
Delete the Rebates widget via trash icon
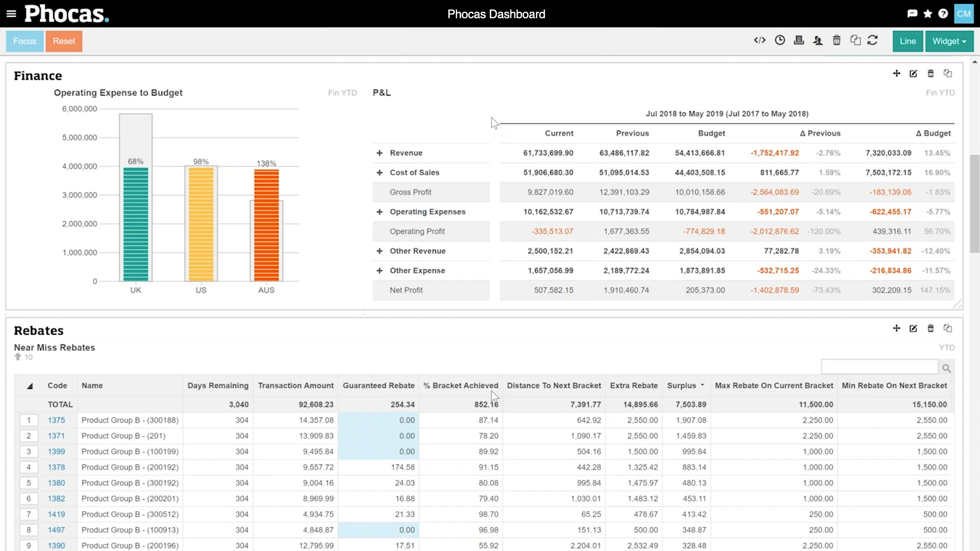click(x=930, y=328)
